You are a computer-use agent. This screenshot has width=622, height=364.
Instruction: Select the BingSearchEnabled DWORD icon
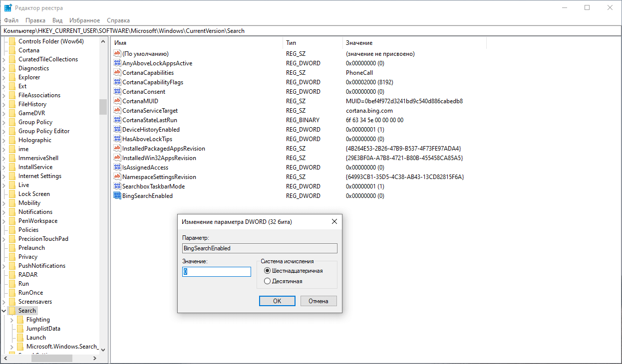117,196
